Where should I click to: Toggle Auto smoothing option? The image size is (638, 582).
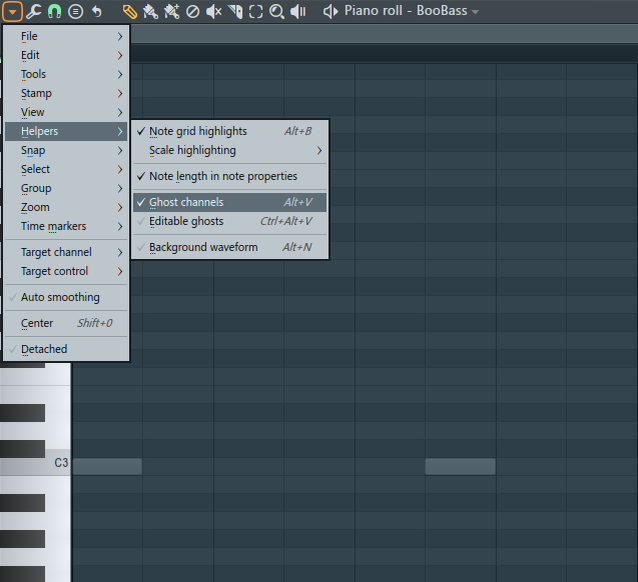[x=66, y=298]
